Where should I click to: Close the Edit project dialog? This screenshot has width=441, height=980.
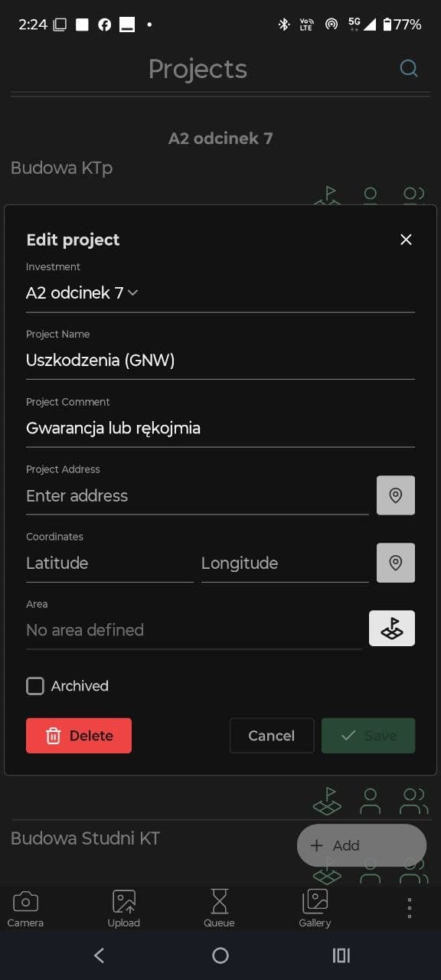click(x=406, y=240)
